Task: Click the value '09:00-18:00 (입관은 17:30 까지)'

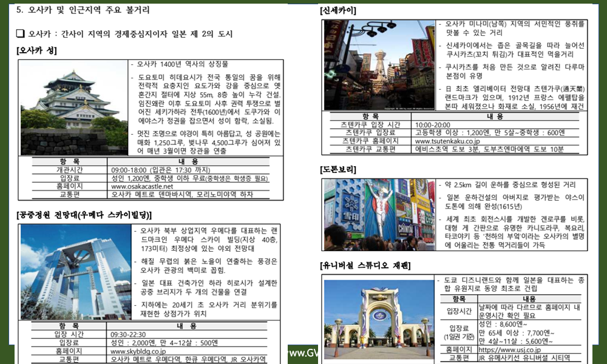Action: [161, 170]
